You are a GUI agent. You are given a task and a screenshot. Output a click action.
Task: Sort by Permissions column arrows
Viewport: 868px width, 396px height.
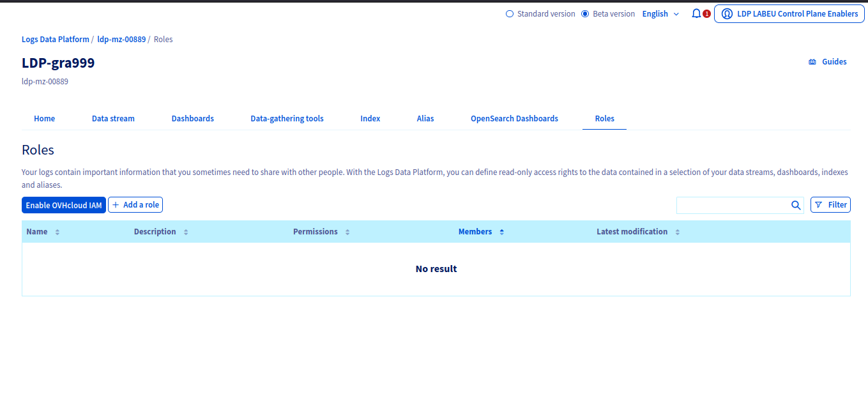click(x=347, y=232)
